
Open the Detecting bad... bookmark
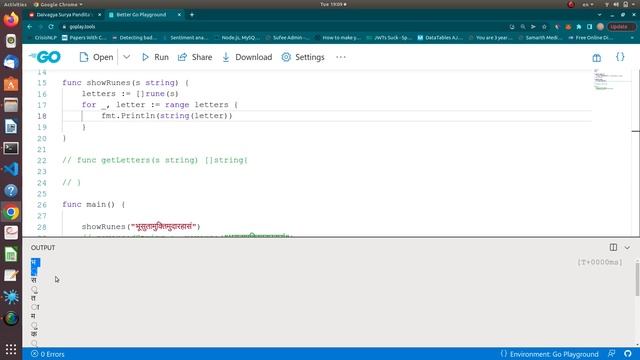point(134,38)
